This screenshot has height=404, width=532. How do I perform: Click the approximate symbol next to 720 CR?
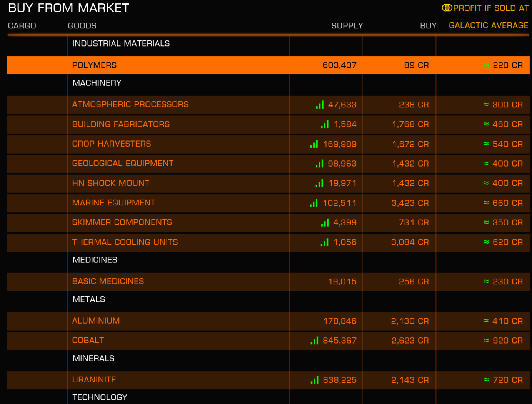(487, 379)
